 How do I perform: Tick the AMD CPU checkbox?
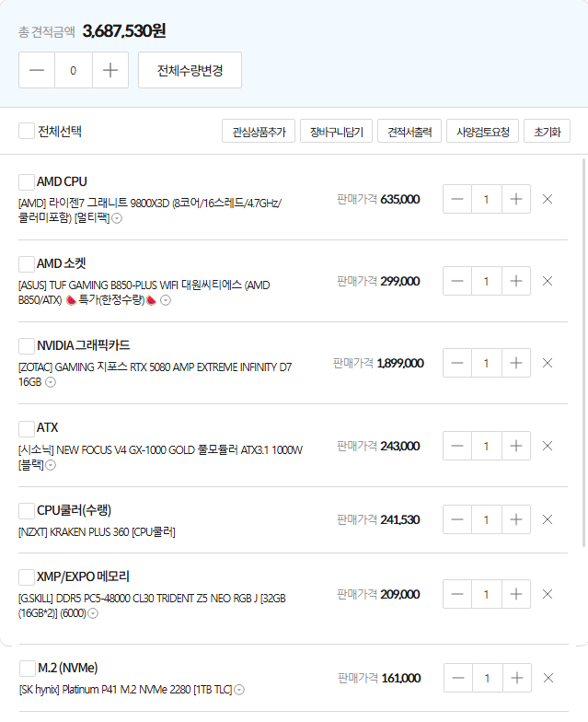coord(27,181)
